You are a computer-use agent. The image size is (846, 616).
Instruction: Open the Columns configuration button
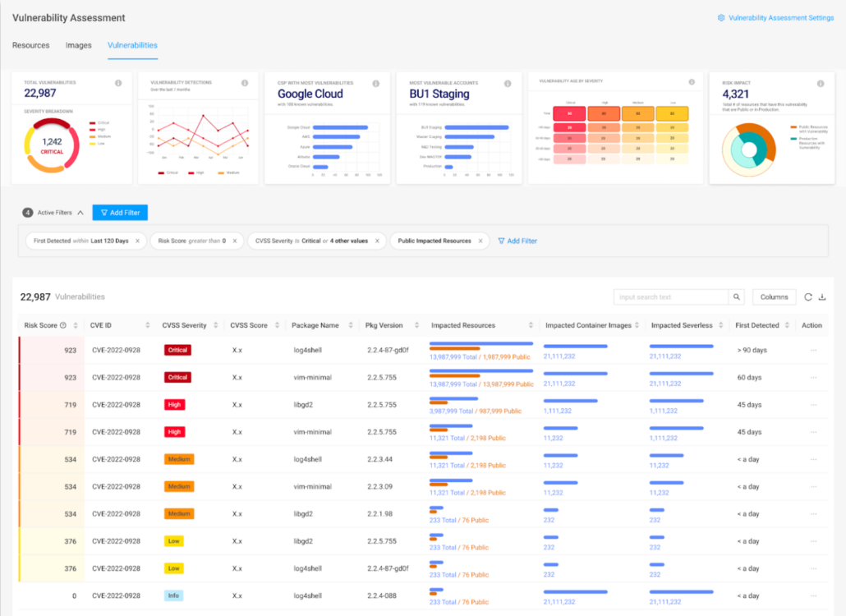(x=773, y=297)
